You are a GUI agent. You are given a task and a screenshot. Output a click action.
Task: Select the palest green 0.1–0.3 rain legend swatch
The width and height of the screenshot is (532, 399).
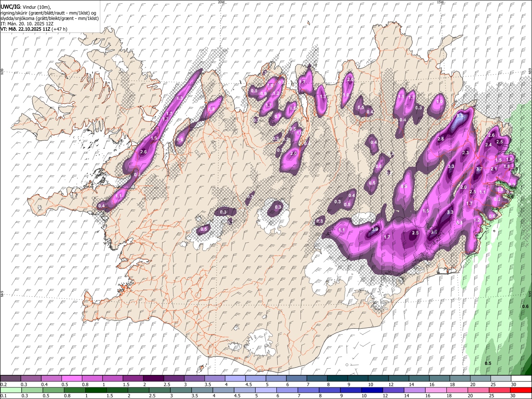point(11,390)
